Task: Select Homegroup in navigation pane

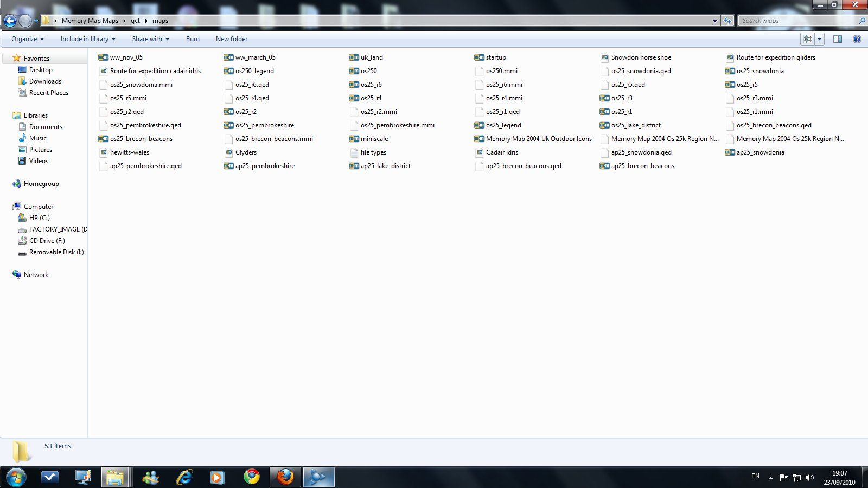Action: pyautogui.click(x=41, y=184)
